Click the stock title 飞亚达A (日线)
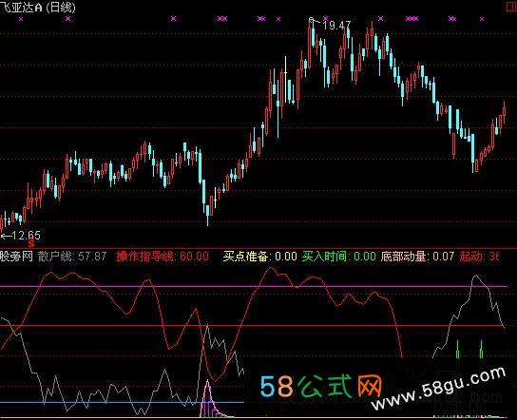The width and height of the screenshot is (517, 420). pos(38,7)
